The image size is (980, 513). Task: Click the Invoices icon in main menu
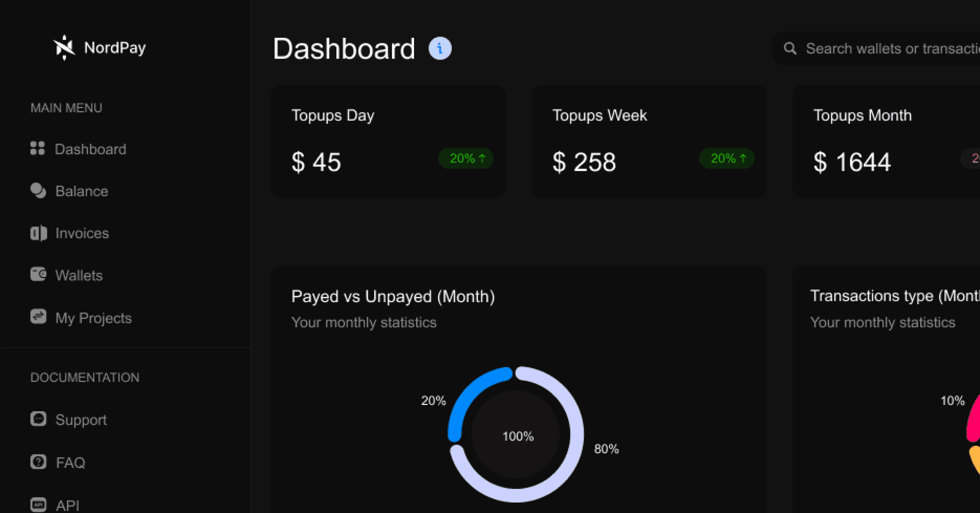click(x=38, y=233)
